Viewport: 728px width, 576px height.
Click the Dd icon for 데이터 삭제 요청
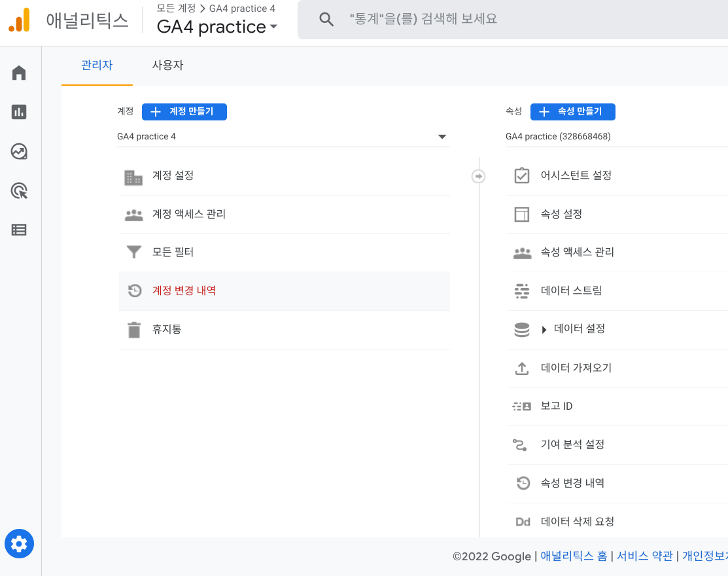[x=523, y=522]
